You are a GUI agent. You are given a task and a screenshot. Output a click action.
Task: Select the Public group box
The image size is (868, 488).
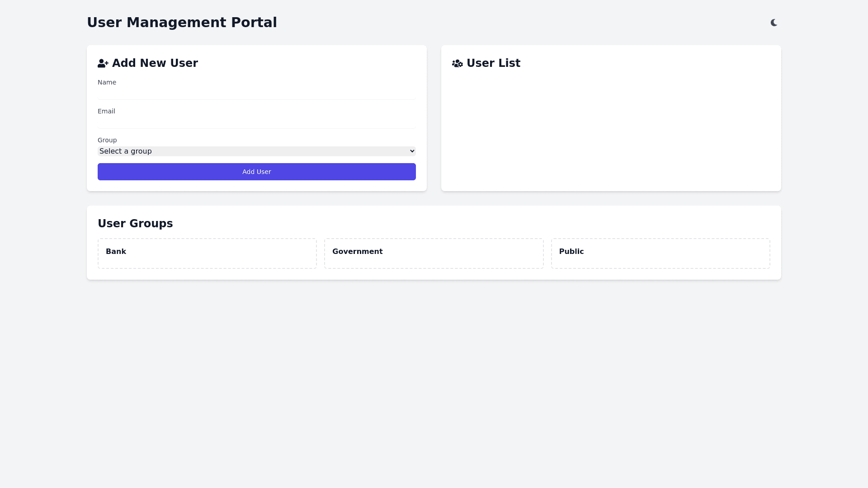[x=660, y=253]
